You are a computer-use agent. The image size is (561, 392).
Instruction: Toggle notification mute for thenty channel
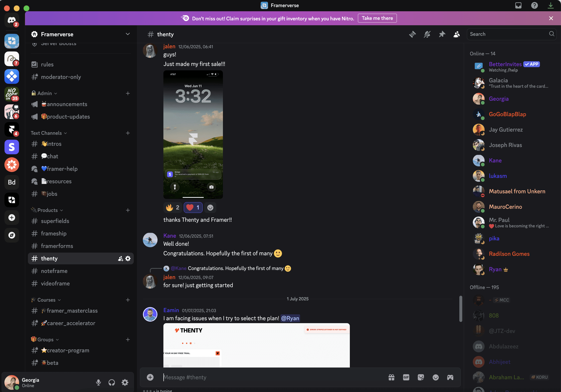[x=427, y=34]
